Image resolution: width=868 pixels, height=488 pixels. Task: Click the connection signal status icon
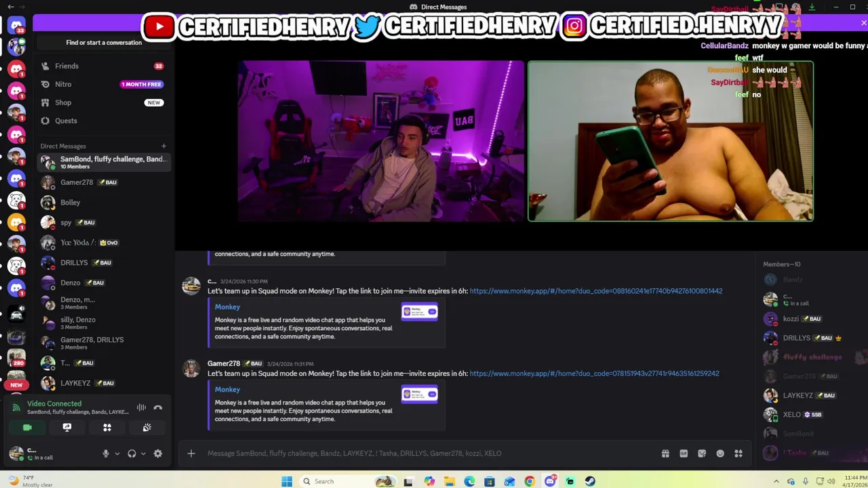[x=16, y=407]
